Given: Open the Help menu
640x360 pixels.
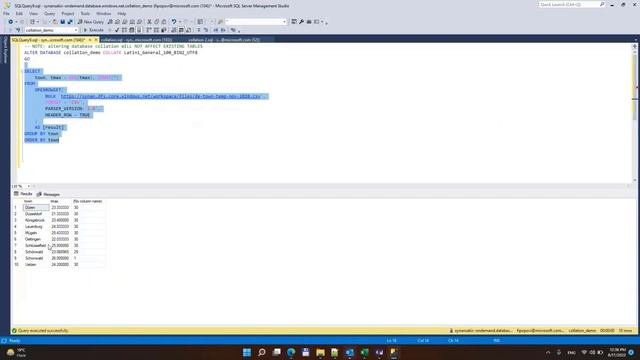Looking at the screenshot, I should (122, 13).
